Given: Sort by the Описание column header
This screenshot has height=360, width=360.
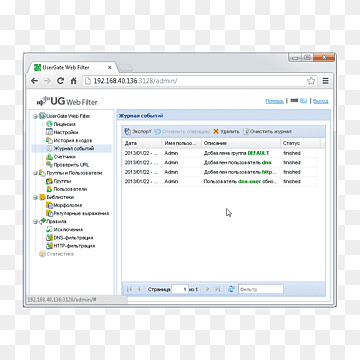Looking at the screenshot, I should (241, 143).
